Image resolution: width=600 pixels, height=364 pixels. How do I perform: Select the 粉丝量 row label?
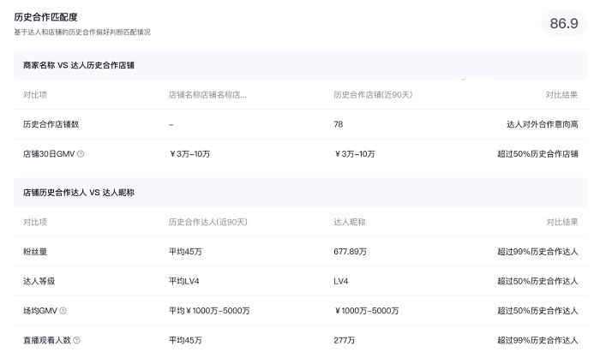[36, 252]
